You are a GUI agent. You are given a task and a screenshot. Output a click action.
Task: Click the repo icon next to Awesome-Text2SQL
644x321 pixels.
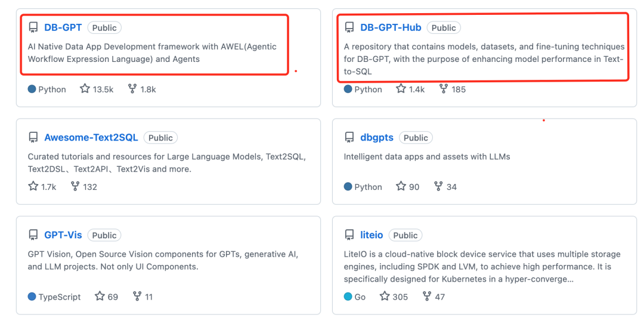pyautogui.click(x=33, y=138)
